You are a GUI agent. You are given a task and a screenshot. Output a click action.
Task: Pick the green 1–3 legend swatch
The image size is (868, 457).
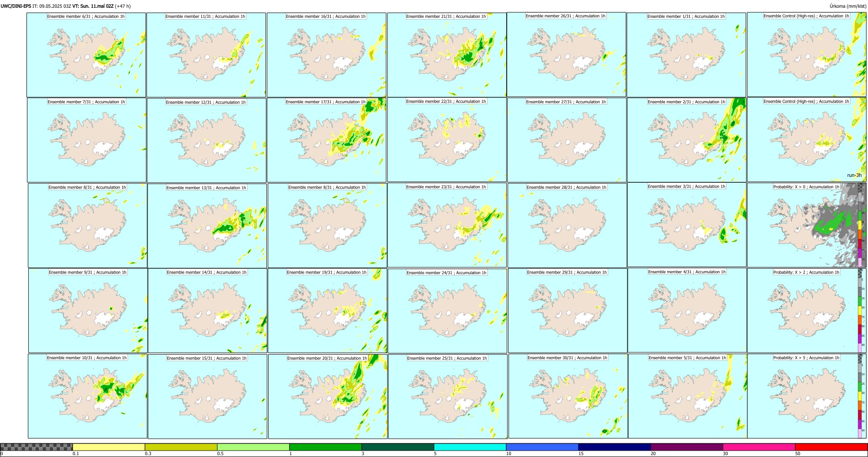click(x=325, y=447)
